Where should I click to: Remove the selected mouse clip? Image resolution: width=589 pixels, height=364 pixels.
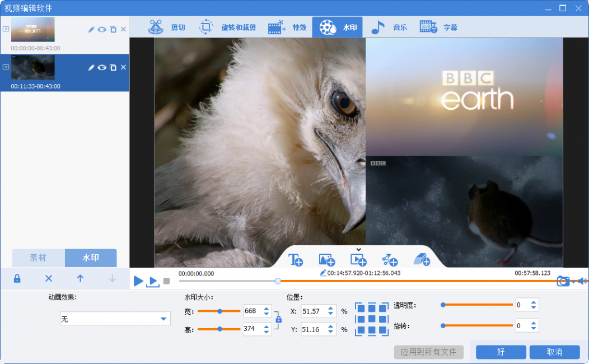click(123, 68)
